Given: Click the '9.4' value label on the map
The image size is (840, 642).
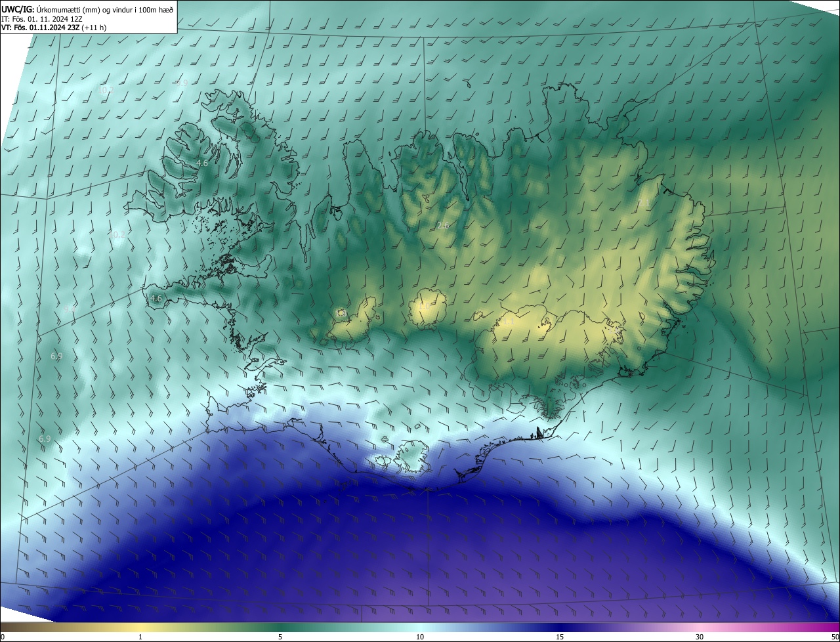Looking at the screenshot, I should pyautogui.click(x=70, y=308).
